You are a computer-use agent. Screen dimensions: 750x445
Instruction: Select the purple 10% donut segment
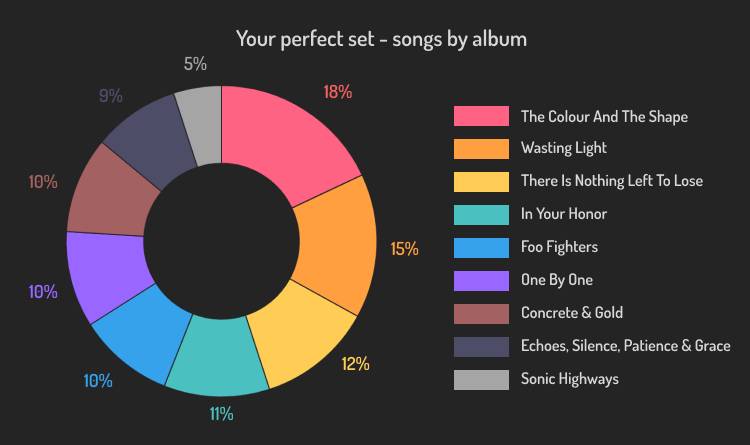[108, 275]
